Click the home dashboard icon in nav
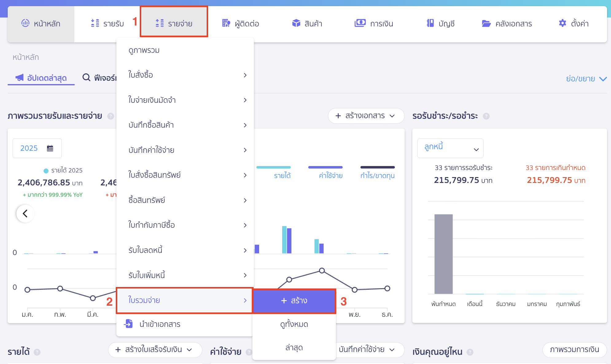The width and height of the screenshot is (611, 364). click(x=25, y=23)
